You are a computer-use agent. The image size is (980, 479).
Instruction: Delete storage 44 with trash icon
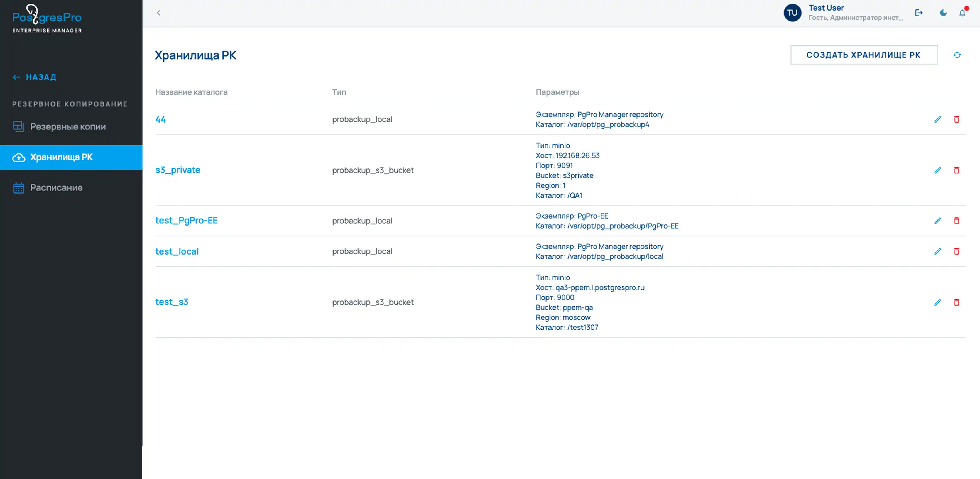pos(956,119)
